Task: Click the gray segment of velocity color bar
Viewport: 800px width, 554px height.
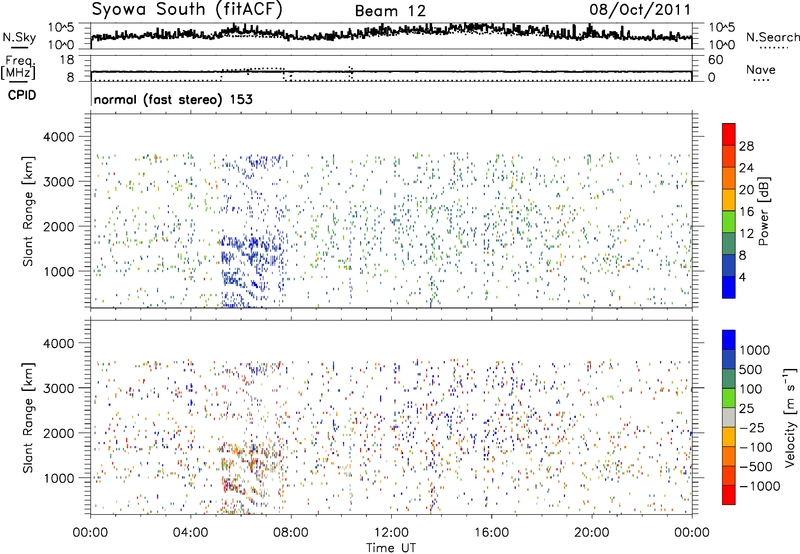Action: (x=729, y=417)
